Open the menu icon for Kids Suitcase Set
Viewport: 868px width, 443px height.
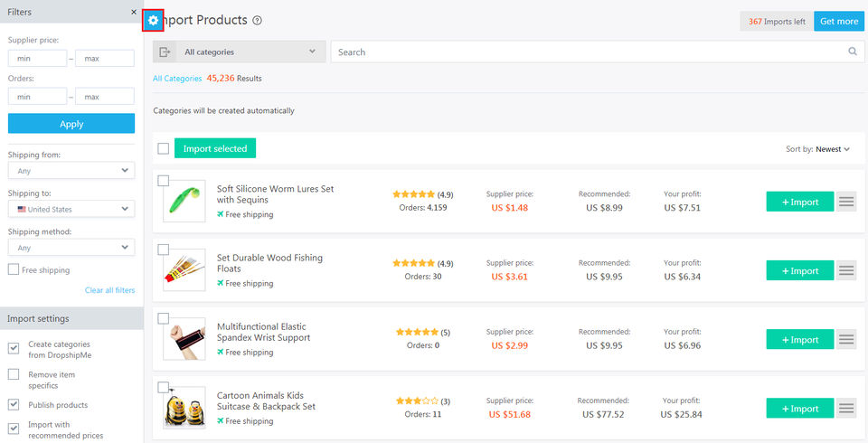coord(846,408)
